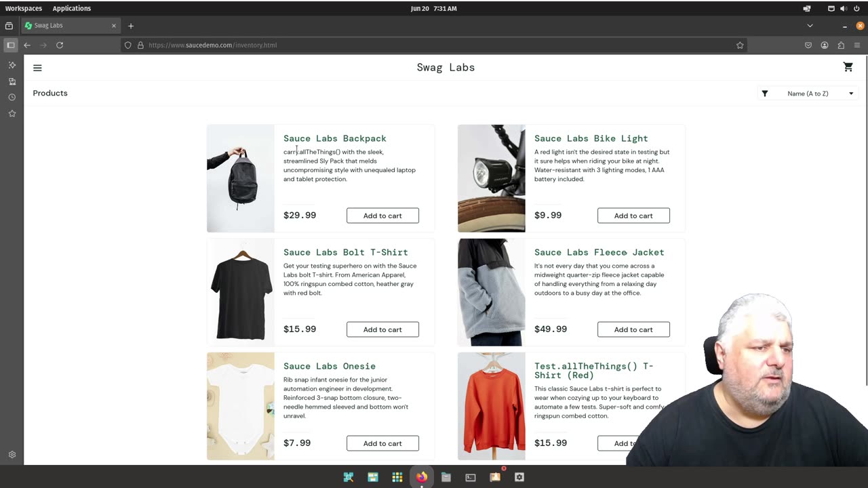This screenshot has width=868, height=488.
Task: Click the fleece jacket product image
Action: [492, 292]
